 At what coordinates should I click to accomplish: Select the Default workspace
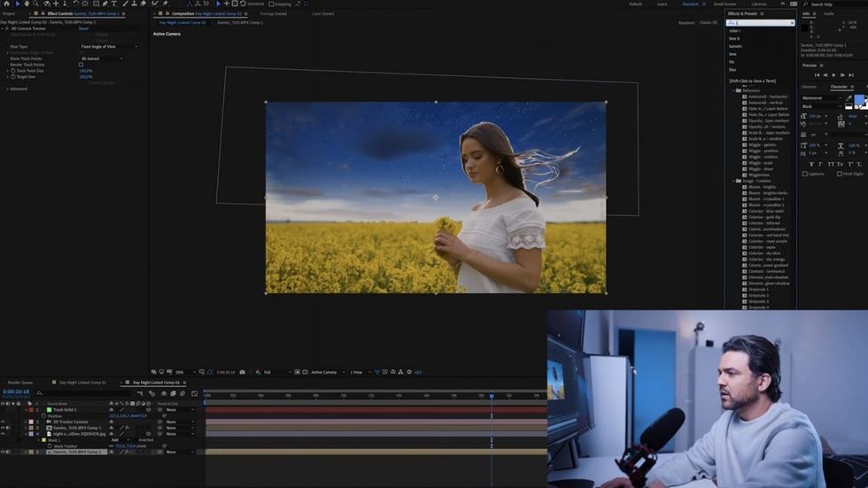(x=636, y=4)
